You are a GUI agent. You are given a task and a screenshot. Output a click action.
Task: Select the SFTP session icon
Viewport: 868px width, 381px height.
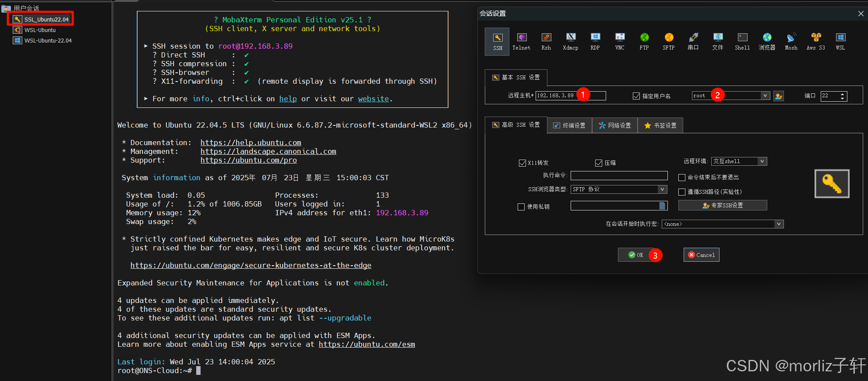coord(669,42)
